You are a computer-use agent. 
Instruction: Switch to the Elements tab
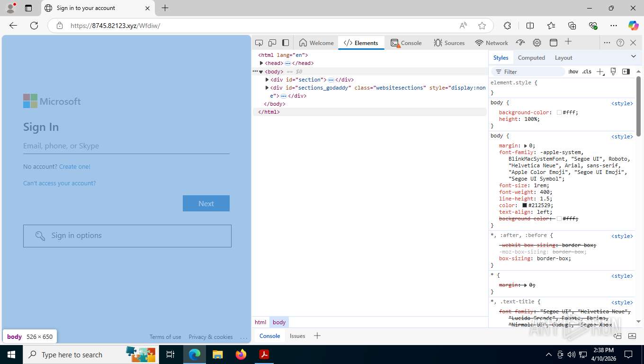[x=361, y=43]
